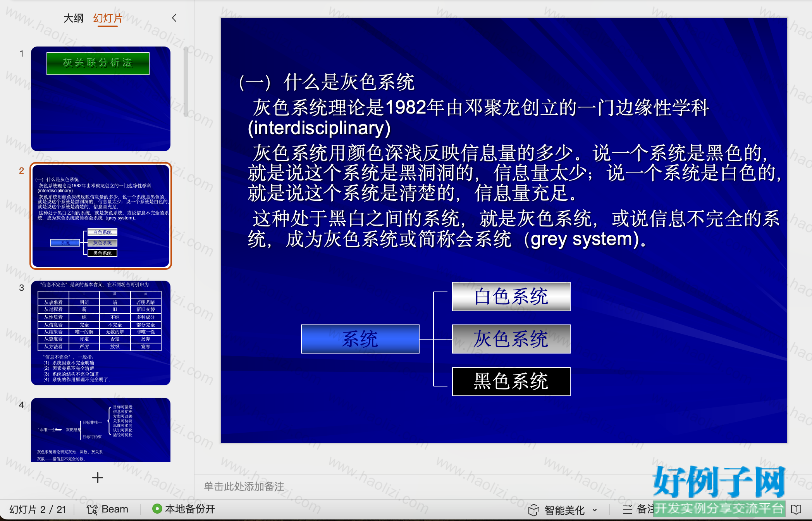Open slide 1 thumbnail 灰关联分析法
The image size is (812, 521).
[x=101, y=99]
